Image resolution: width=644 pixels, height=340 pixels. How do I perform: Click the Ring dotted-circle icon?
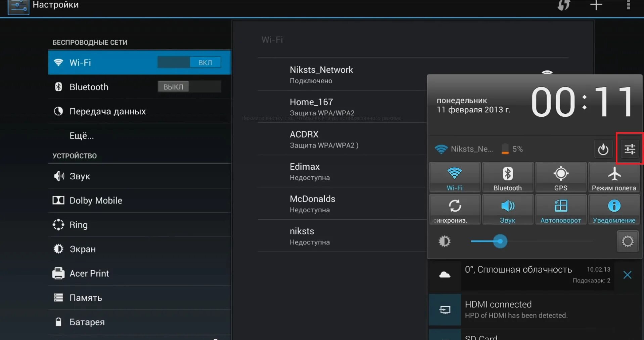[x=58, y=225]
